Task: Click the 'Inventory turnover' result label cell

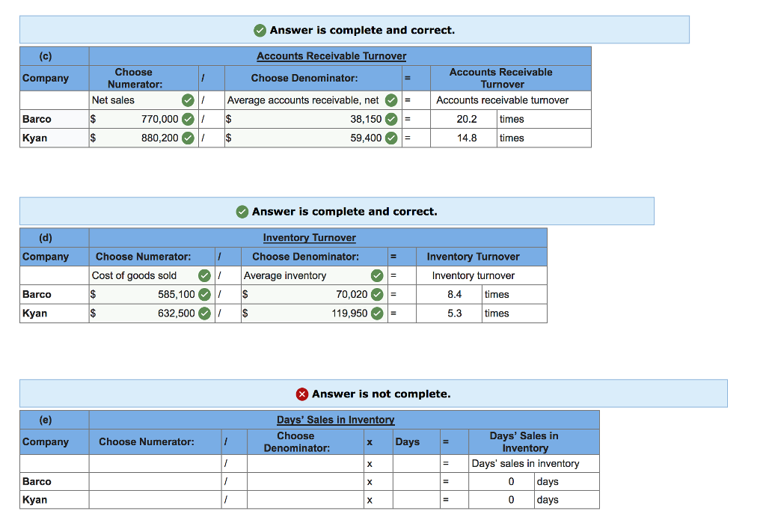Action: tap(481, 275)
